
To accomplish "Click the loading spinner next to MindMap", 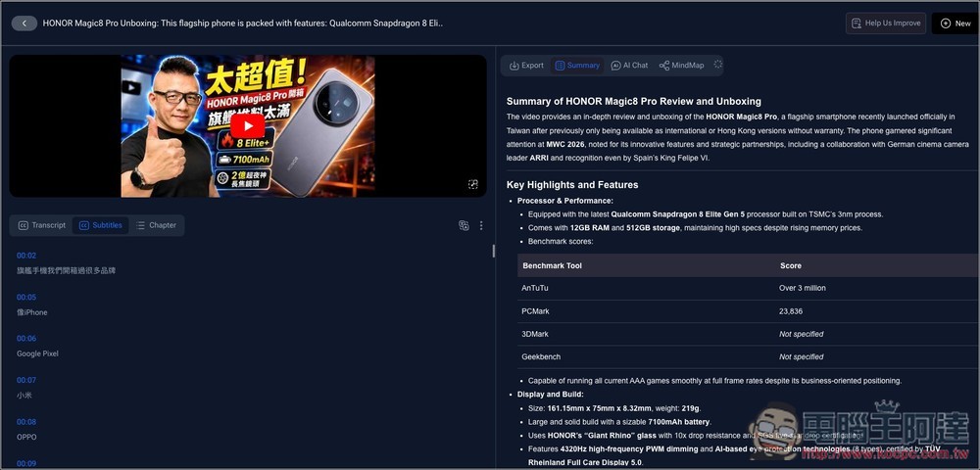I will (x=717, y=65).
